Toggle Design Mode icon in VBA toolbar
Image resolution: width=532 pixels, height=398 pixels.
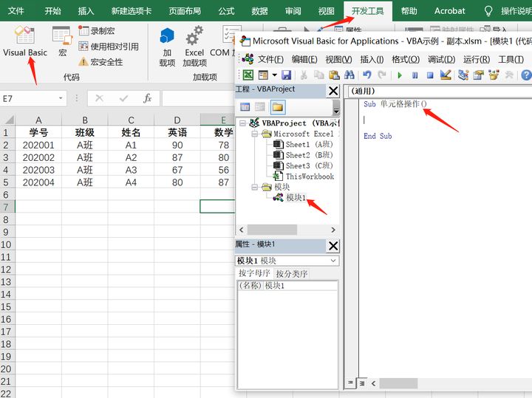coord(446,75)
